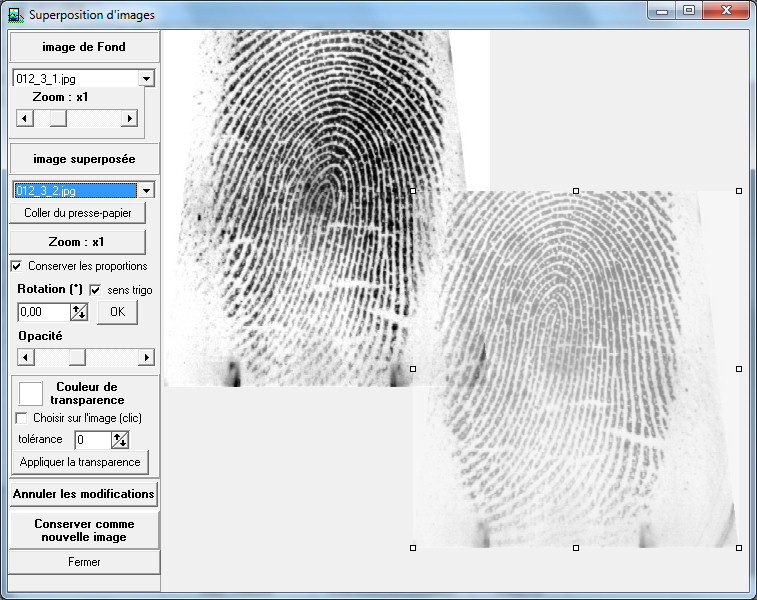The height and width of the screenshot is (600, 757).
Task: Click the top-left resize handle of overlay image
Action: click(413, 191)
